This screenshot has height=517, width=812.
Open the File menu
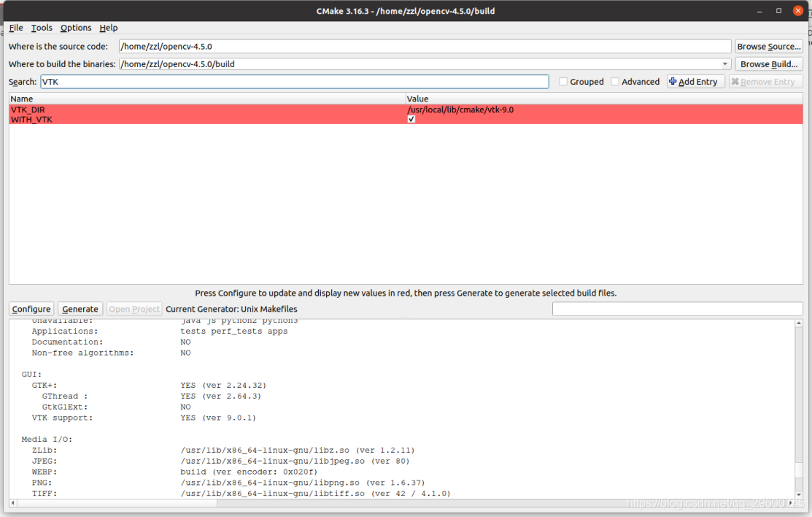click(x=16, y=28)
